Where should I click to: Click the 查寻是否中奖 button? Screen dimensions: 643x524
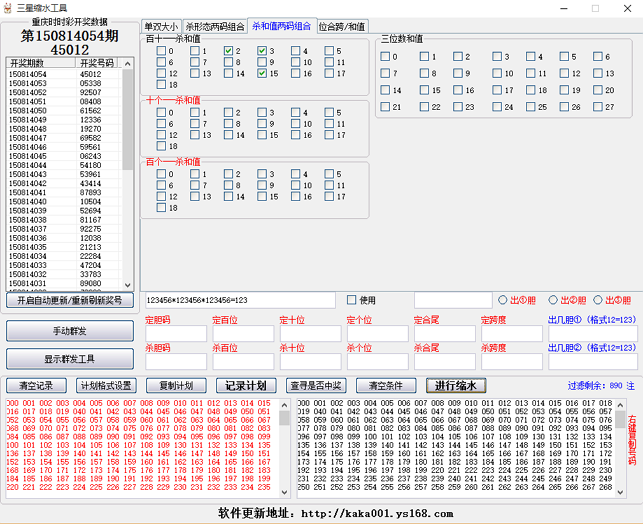316,386
